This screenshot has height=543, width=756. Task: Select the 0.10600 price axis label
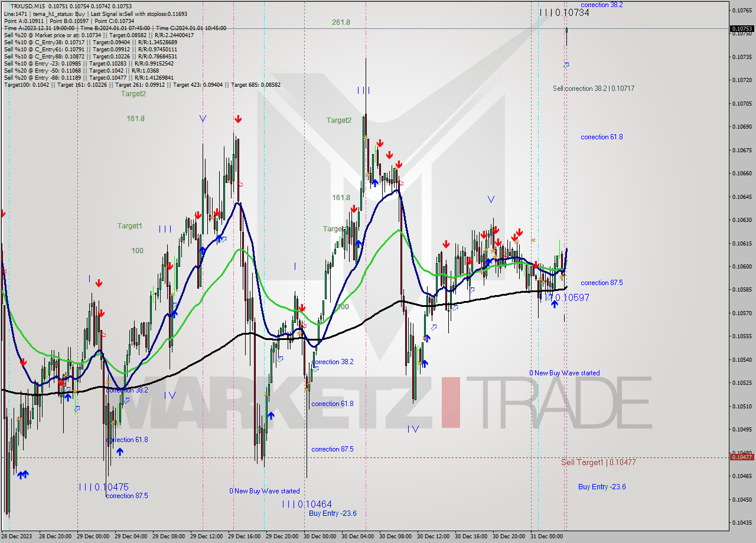point(742,266)
